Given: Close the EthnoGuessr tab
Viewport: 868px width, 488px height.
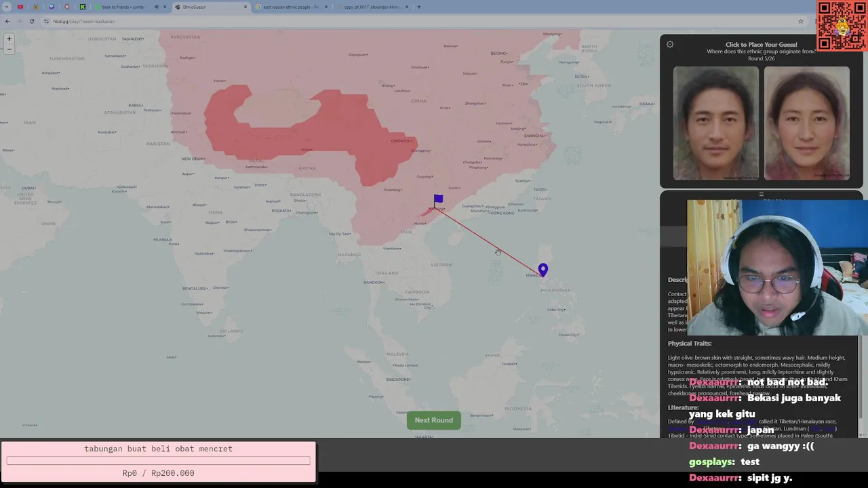Looking at the screenshot, I should [x=245, y=7].
